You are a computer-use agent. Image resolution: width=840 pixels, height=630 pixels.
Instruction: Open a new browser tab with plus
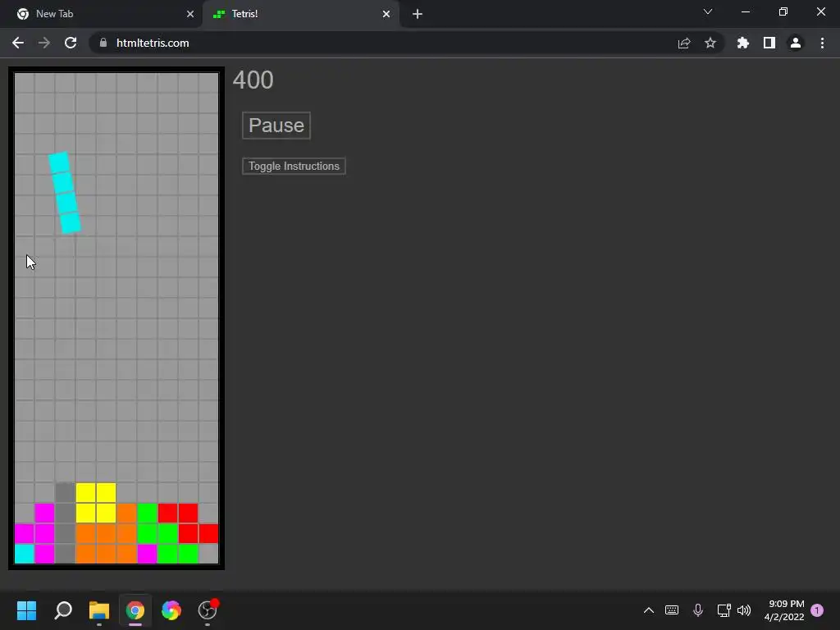[x=418, y=14]
